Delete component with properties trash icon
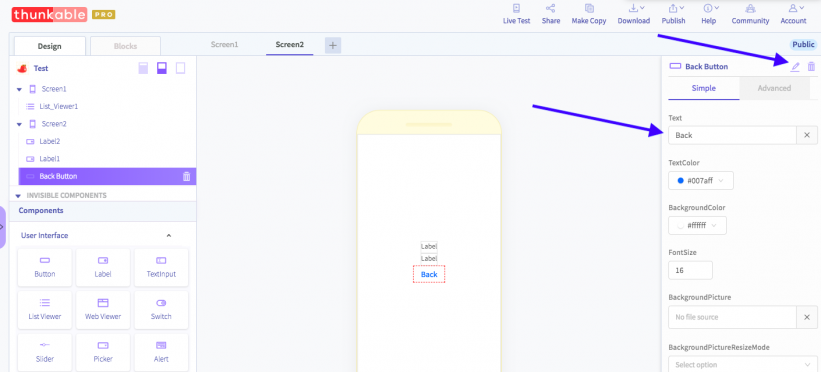This screenshot has height=372, width=821. [x=811, y=67]
